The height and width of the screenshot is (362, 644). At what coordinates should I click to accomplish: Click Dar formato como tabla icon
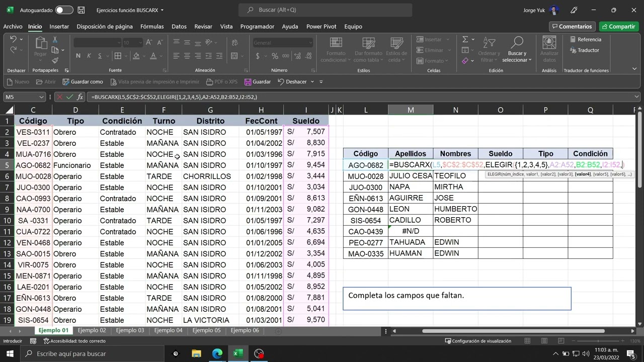click(368, 43)
